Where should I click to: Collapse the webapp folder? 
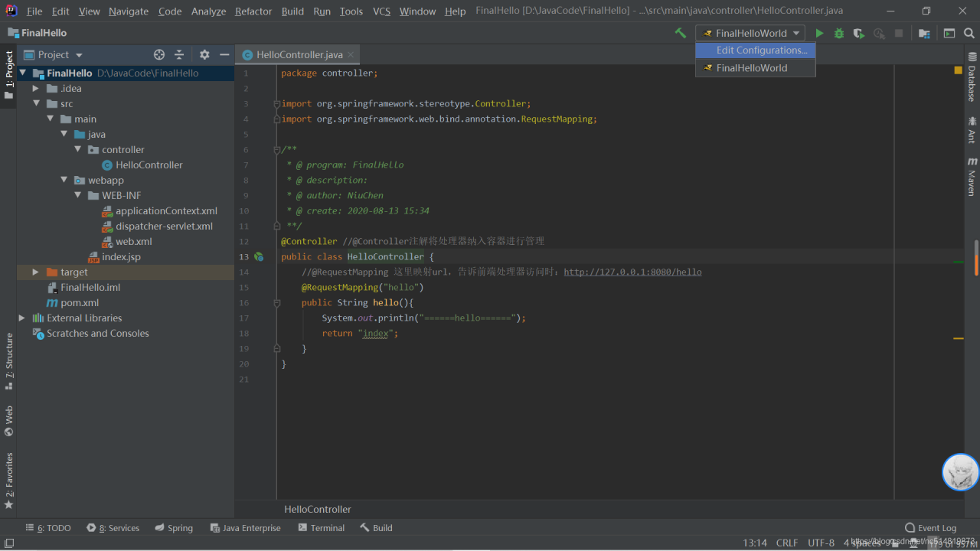click(64, 181)
